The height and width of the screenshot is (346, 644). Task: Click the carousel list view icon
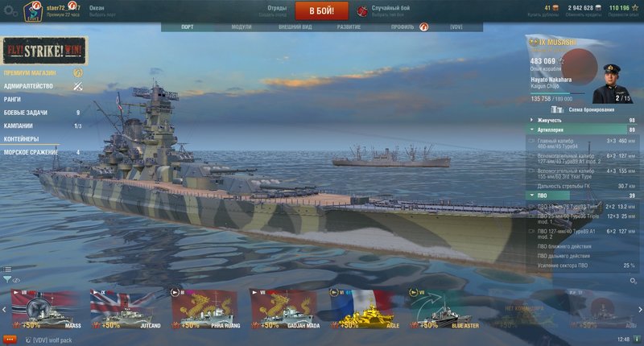coord(7,270)
